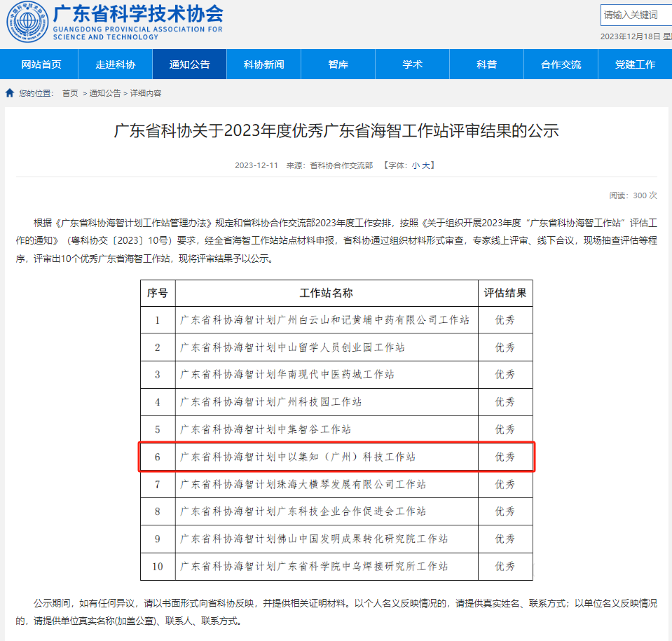Select row 6 中以集知（广州）科技工作站
672x641 pixels.
tap(336, 457)
